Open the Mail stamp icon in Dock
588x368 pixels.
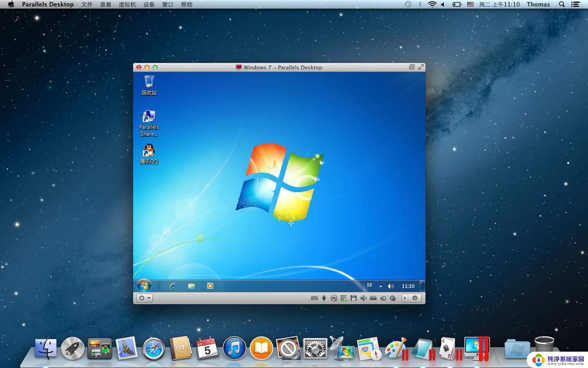(x=127, y=348)
